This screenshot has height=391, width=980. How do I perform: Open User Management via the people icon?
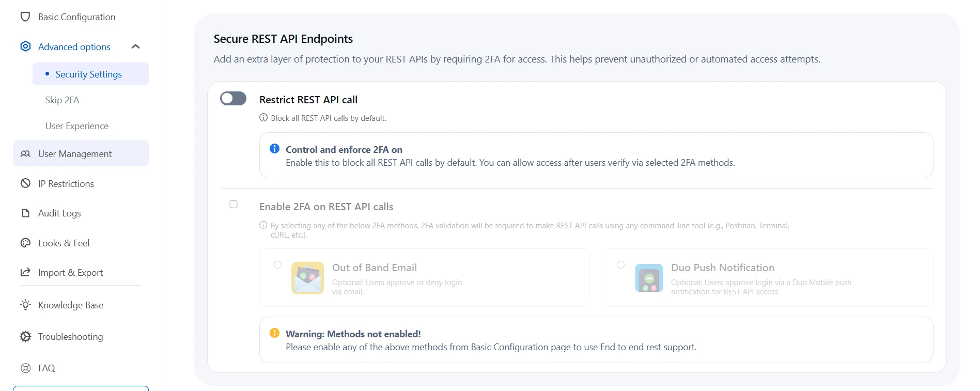25,153
